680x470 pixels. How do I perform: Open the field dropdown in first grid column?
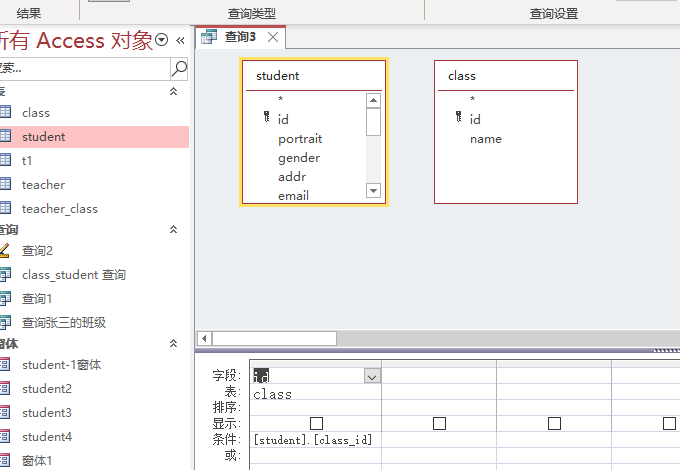tap(372, 376)
